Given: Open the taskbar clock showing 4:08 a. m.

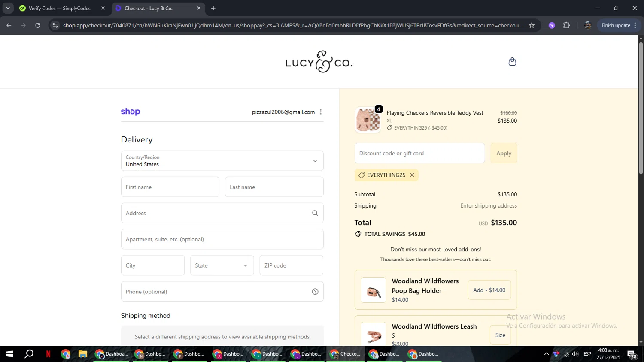Looking at the screenshot, I should [x=608, y=354].
